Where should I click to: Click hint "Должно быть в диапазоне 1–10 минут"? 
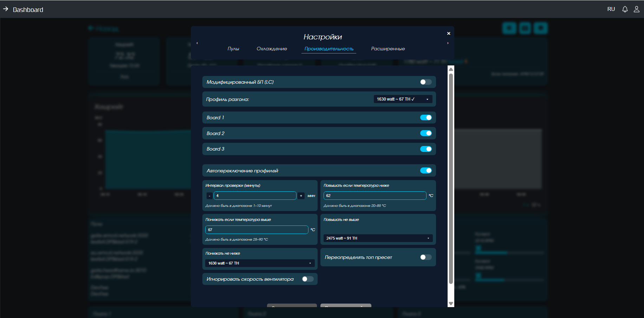click(x=239, y=206)
